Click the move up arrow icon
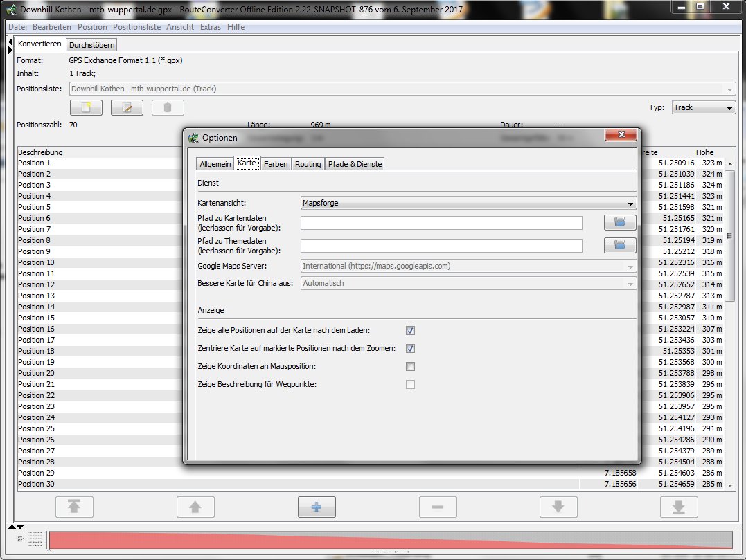 [x=195, y=507]
